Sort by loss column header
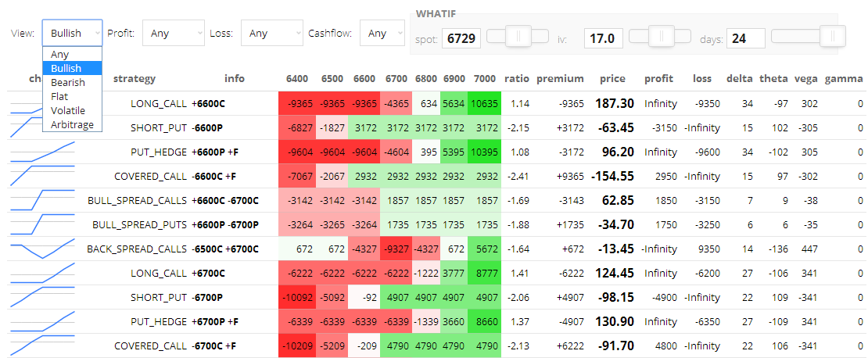868x358 pixels. pos(702,79)
